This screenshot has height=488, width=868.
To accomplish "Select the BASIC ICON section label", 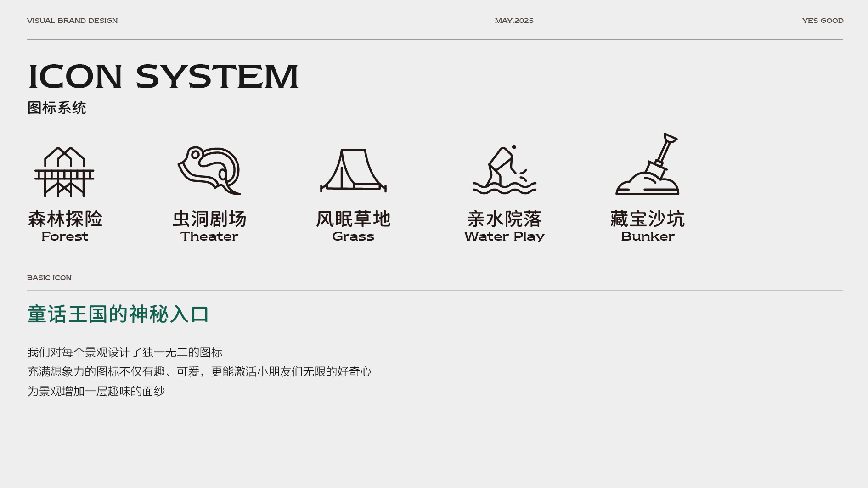I will tap(49, 278).
